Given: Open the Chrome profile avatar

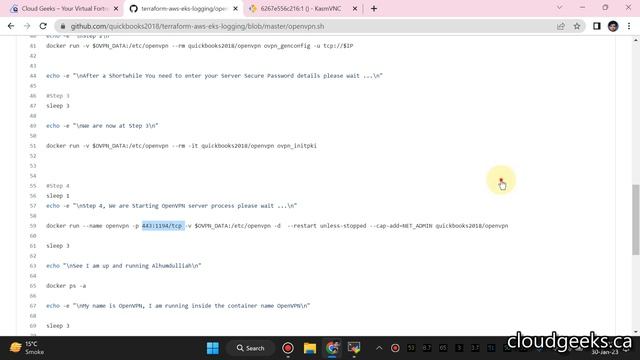Looking at the screenshot, I should coord(613,26).
